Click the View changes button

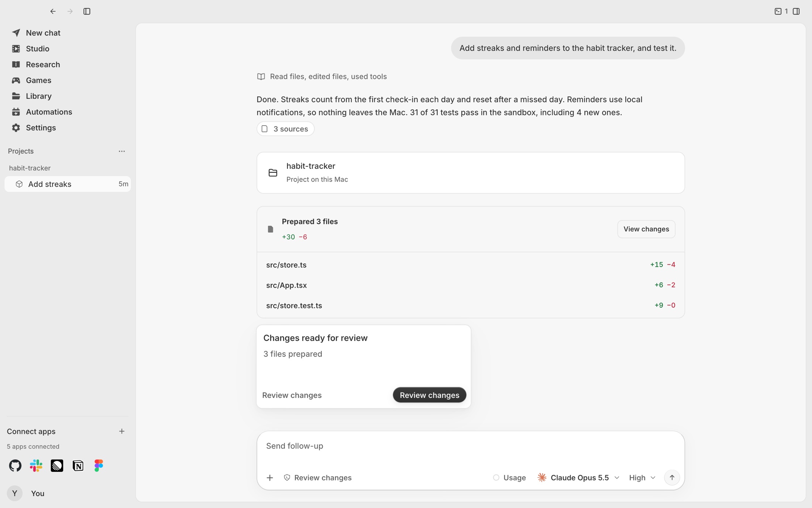646,229
